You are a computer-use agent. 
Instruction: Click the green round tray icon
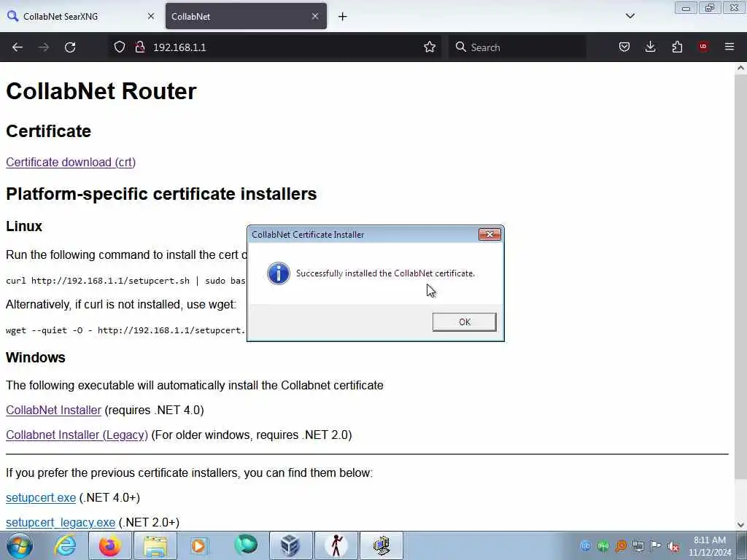[603, 546]
